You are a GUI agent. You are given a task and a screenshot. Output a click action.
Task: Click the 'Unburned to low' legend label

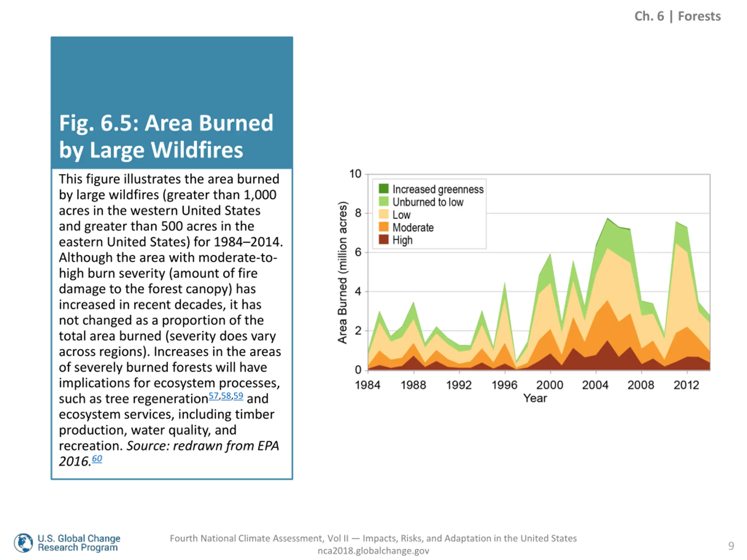tap(428, 202)
